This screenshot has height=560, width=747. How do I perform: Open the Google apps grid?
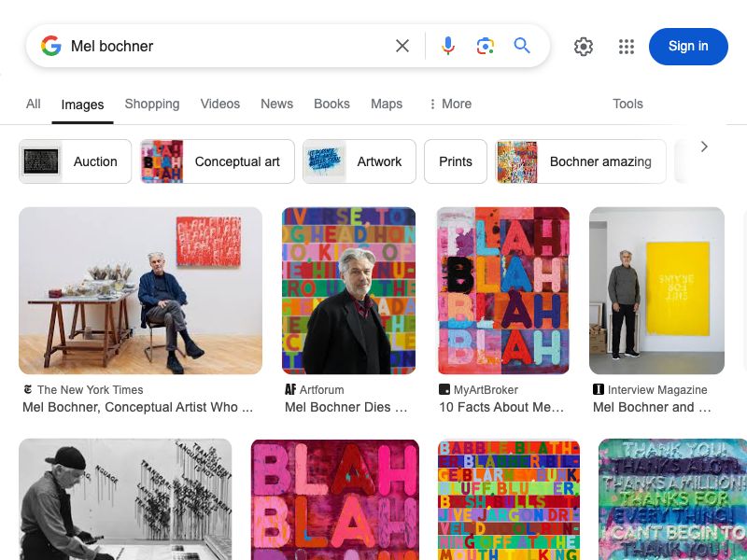(x=627, y=47)
